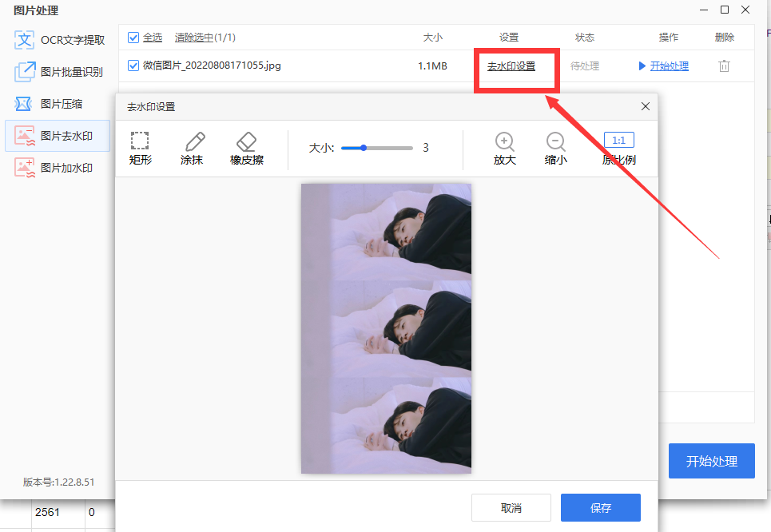Screen dimensions: 771x532
Task: Click the 版本号:1.22.8.51 version text
Action: tap(58, 482)
